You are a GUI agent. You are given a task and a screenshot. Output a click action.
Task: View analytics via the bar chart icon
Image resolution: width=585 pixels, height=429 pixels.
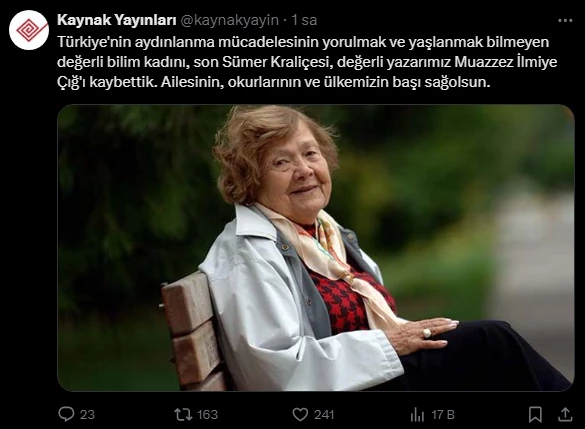tap(417, 414)
